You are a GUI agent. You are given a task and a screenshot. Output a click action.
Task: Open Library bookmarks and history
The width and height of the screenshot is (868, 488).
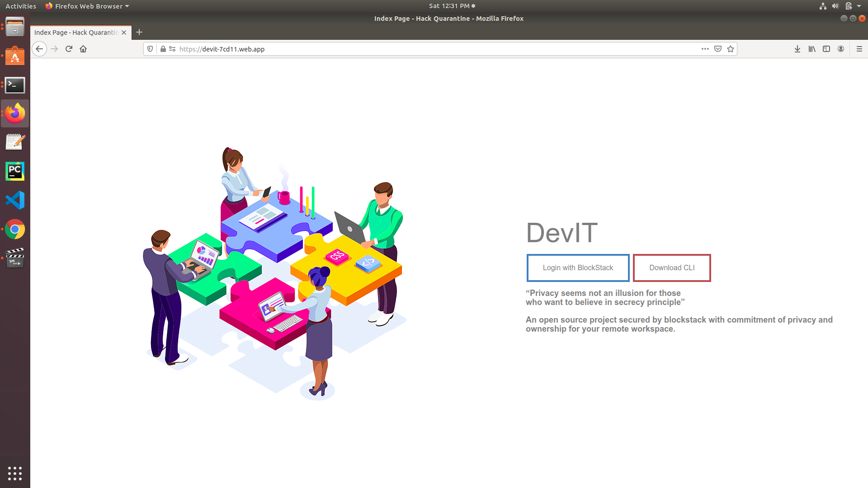(812, 49)
